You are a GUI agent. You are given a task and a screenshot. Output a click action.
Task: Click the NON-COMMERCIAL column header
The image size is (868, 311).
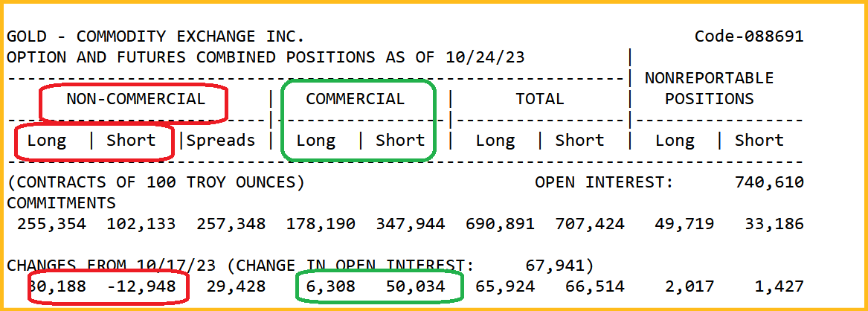pos(135,99)
